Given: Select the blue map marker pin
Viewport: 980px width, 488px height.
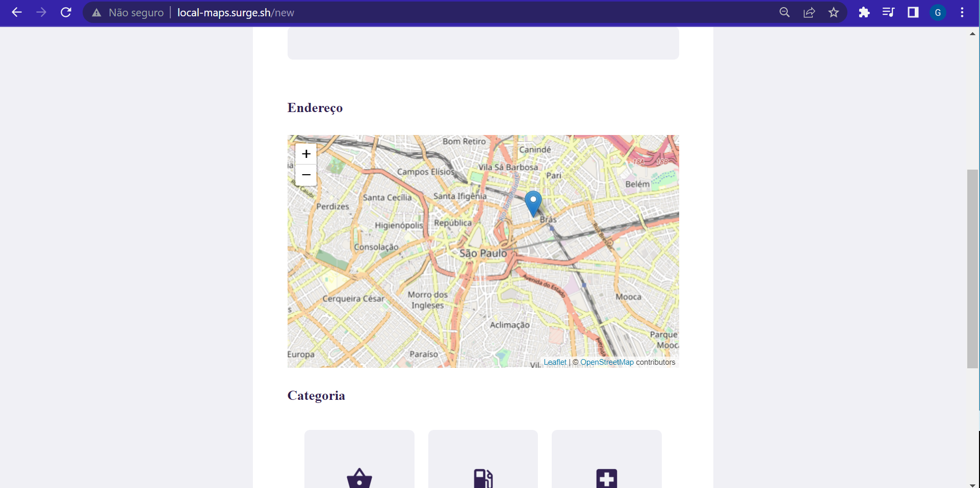Looking at the screenshot, I should point(533,204).
